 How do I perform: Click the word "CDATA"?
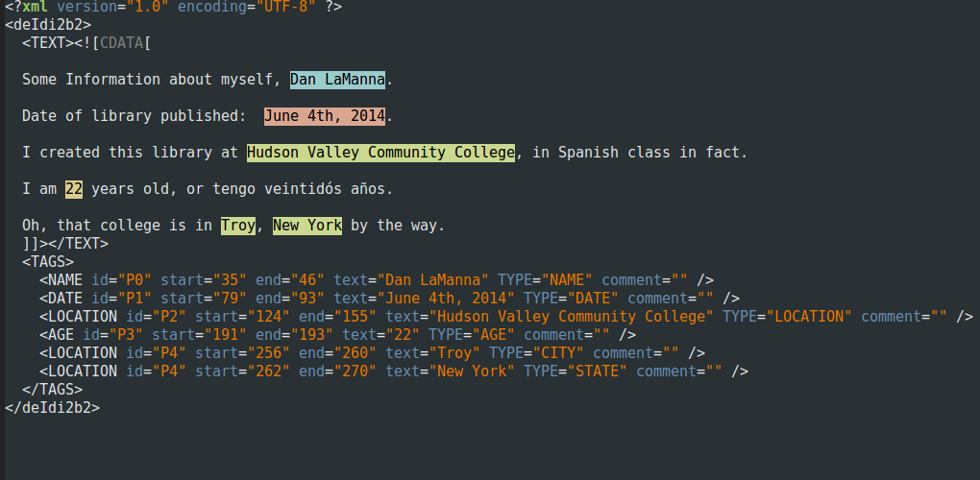pyautogui.click(x=121, y=43)
